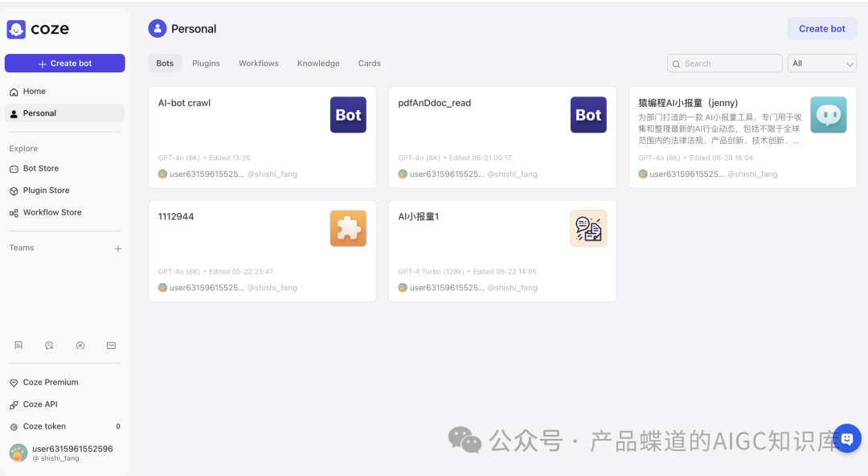Click the Edited 06-20 16:04 text
868x476 pixels.
[721, 158]
